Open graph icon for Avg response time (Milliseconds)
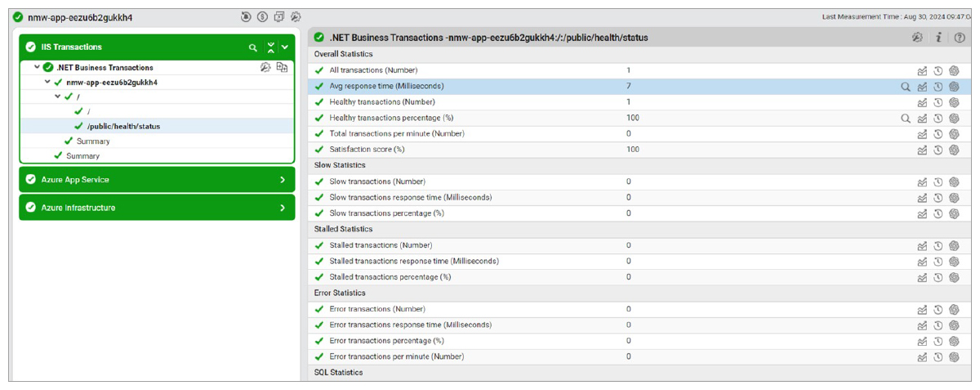The height and width of the screenshot is (390, 980). click(x=922, y=87)
